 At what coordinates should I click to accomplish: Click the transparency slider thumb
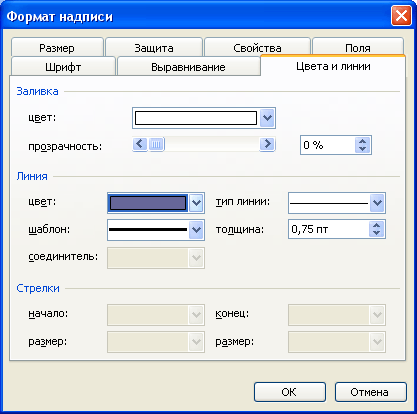pos(156,145)
